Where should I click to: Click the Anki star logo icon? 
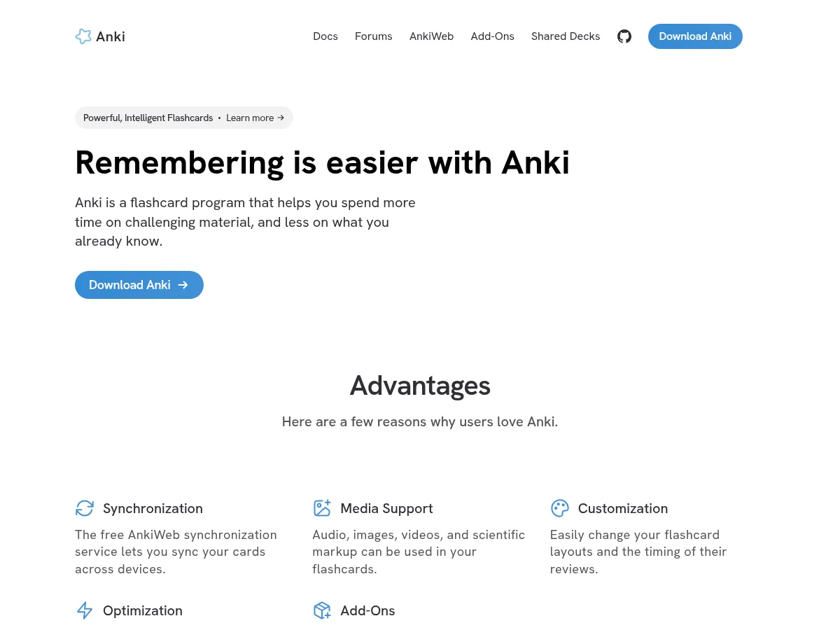click(x=83, y=36)
